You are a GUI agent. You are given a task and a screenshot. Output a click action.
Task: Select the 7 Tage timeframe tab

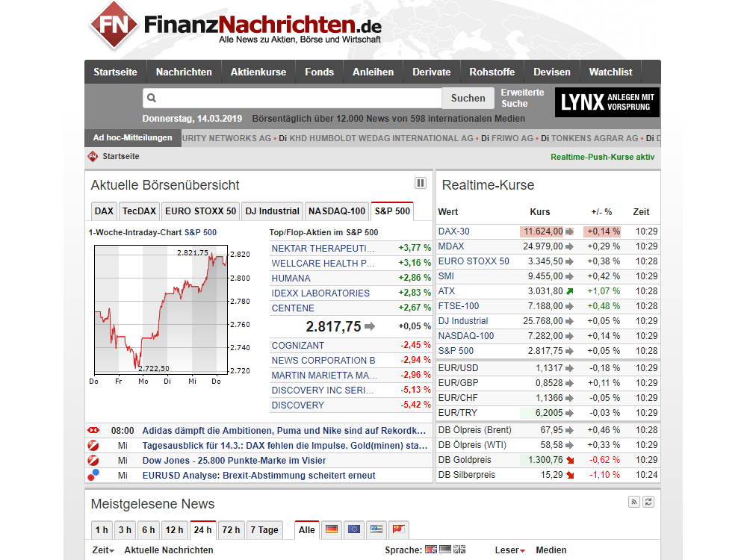264,530
